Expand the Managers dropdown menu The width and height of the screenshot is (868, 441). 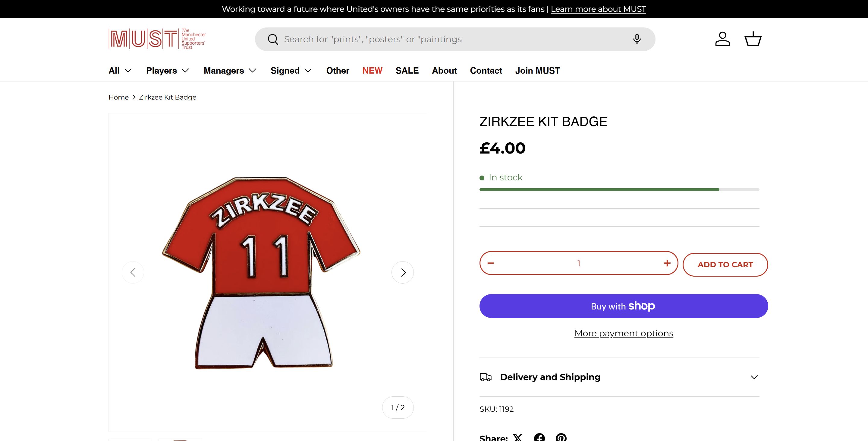pos(230,71)
